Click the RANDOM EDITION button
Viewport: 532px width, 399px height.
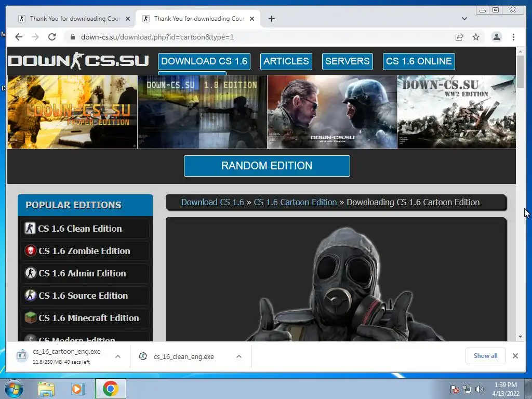click(x=267, y=166)
